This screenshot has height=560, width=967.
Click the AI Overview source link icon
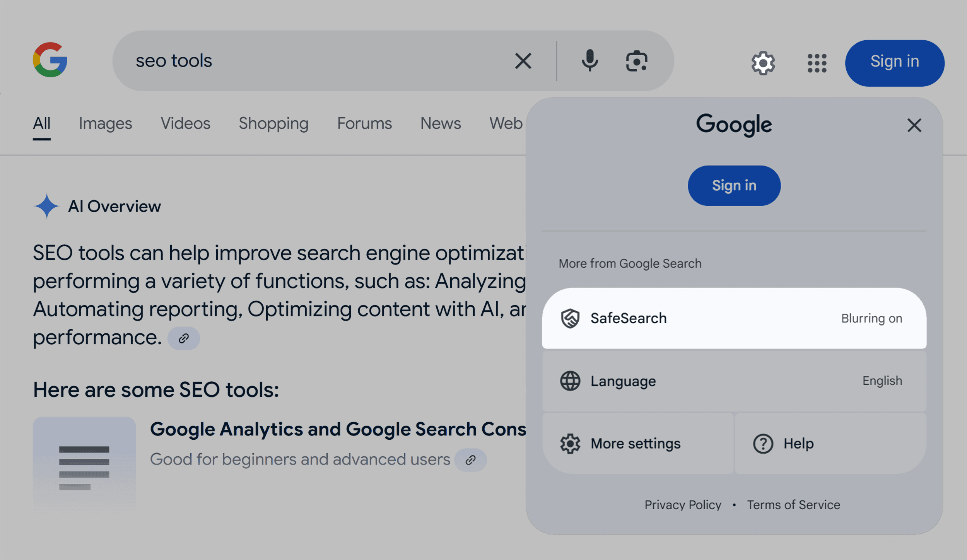click(x=185, y=338)
